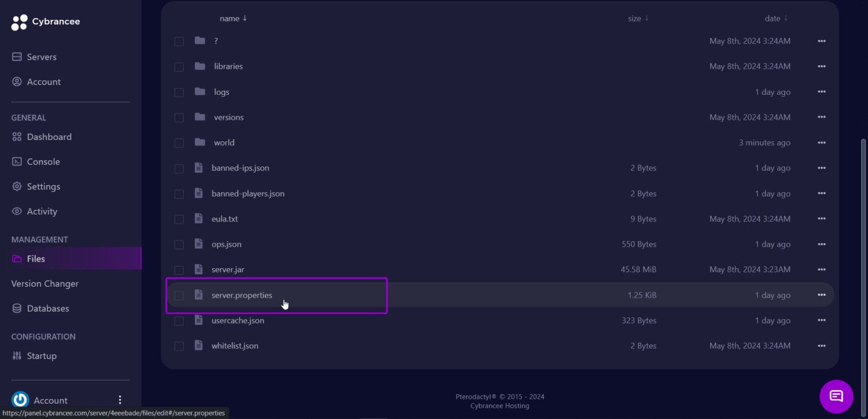The image size is (868, 419).
Task: Check the checkbox next to server.properties
Action: (x=179, y=295)
